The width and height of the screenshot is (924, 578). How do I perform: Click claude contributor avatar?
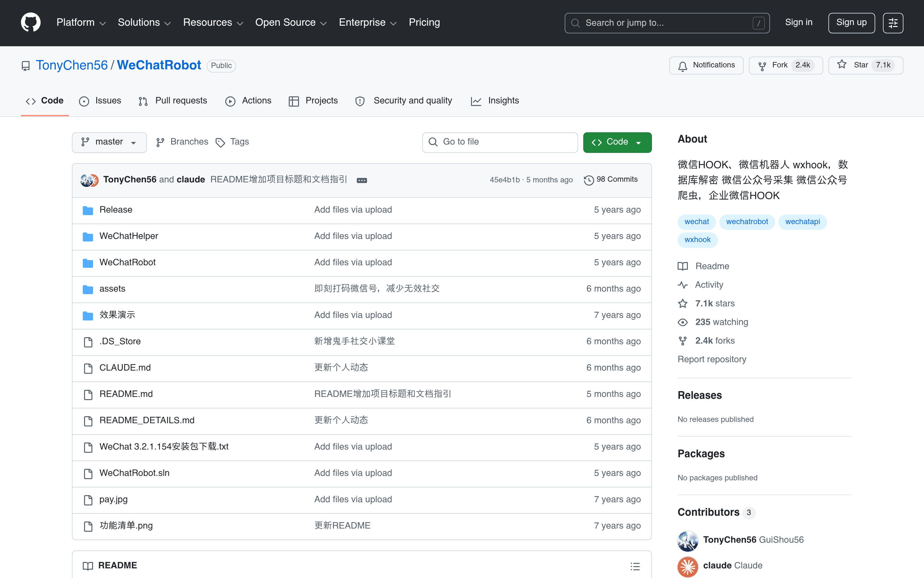coord(688,566)
